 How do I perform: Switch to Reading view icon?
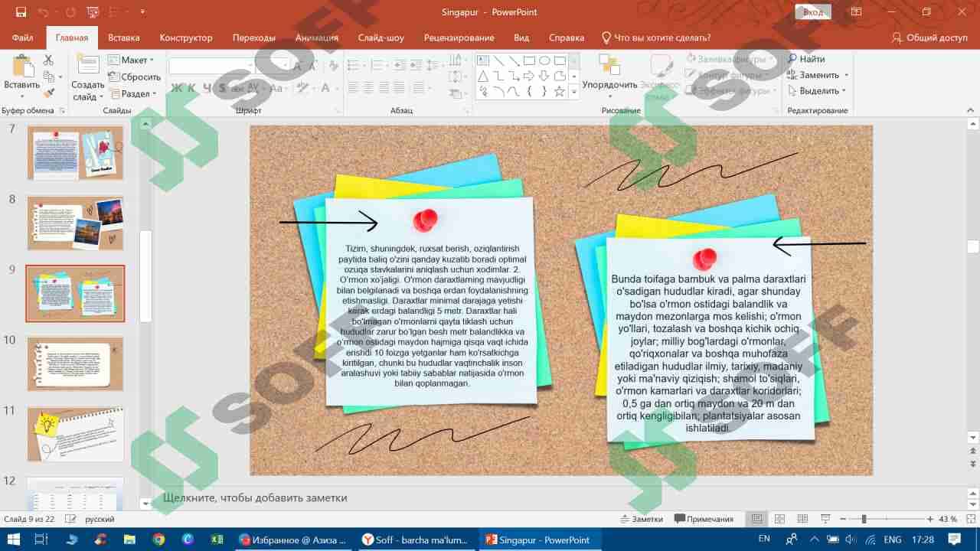(x=802, y=519)
